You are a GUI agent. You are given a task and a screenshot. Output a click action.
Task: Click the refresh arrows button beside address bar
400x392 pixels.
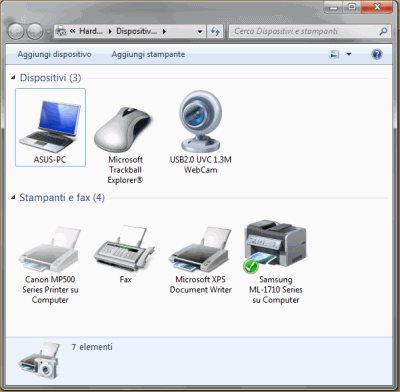click(x=215, y=31)
